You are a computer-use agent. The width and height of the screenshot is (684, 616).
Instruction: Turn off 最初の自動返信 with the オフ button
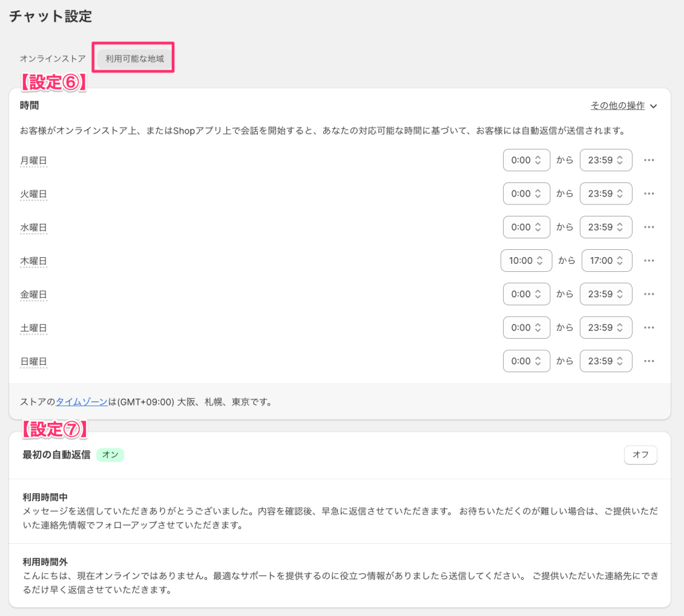[640, 455]
